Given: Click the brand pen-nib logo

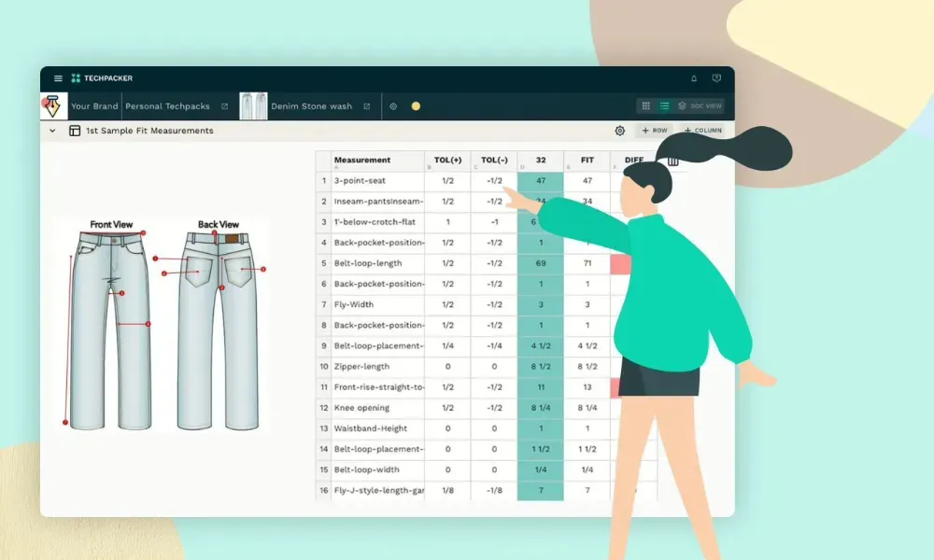Looking at the screenshot, I should 53,105.
